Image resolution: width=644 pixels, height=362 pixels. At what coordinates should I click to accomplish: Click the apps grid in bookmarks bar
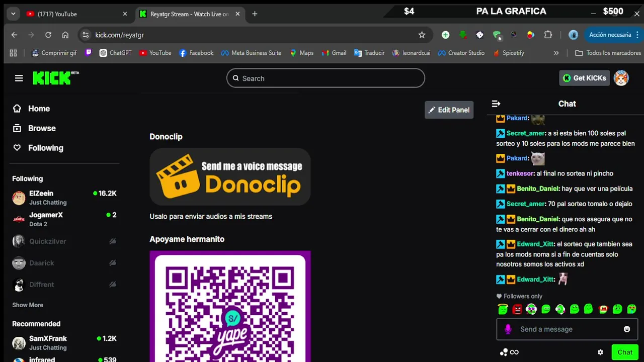(x=13, y=53)
